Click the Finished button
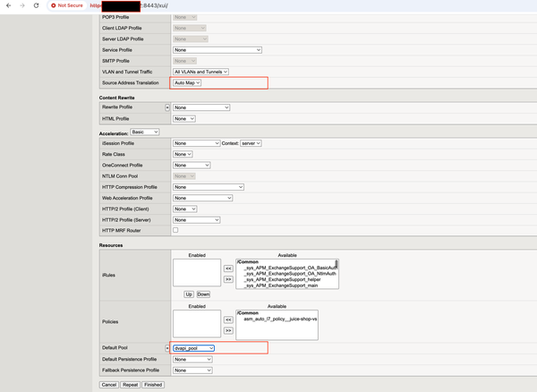The width and height of the screenshot is (537, 392). click(x=153, y=385)
